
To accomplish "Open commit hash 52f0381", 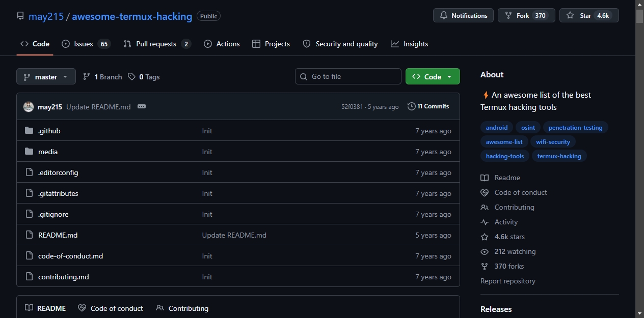I will click(352, 107).
